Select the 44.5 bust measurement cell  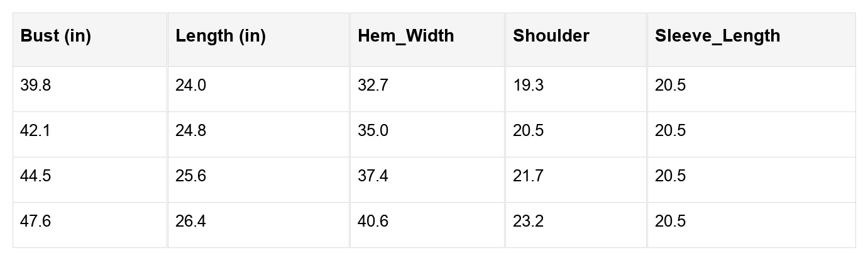(x=36, y=176)
